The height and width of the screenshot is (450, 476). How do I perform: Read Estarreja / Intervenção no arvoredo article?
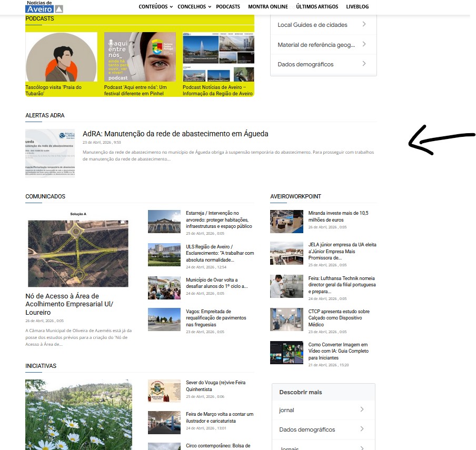click(219, 219)
